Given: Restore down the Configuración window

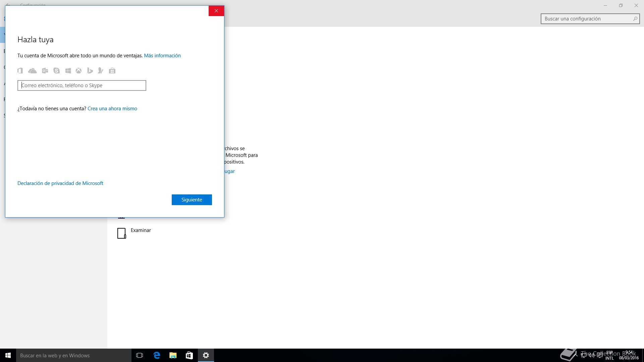Looking at the screenshot, I should [x=621, y=5].
